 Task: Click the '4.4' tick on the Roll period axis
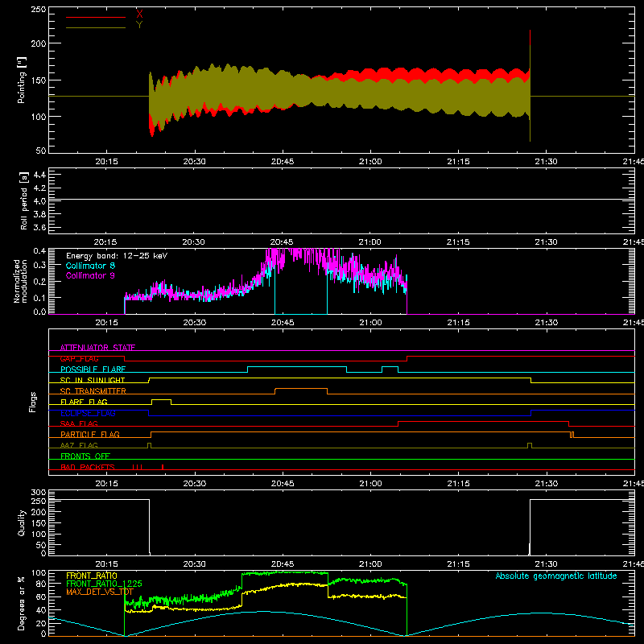coord(39,175)
